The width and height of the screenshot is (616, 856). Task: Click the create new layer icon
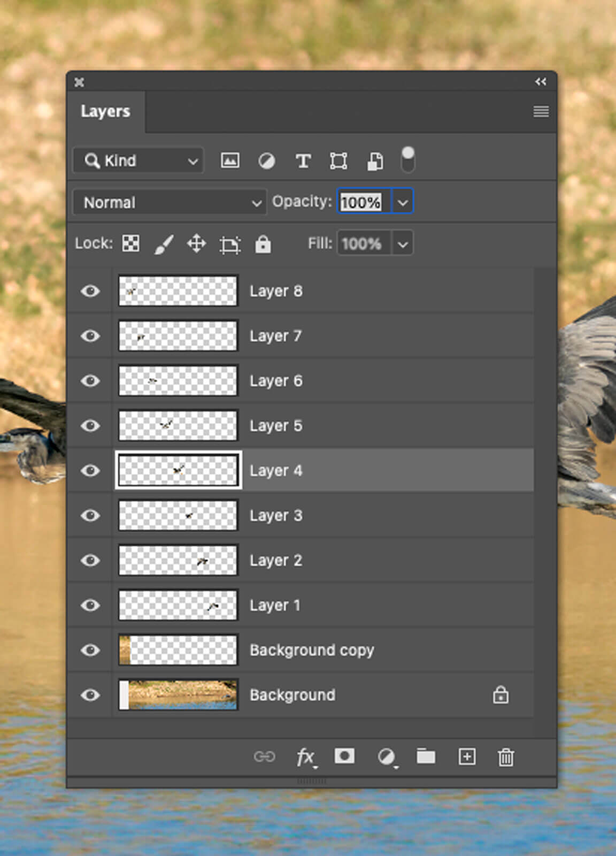coord(467,756)
